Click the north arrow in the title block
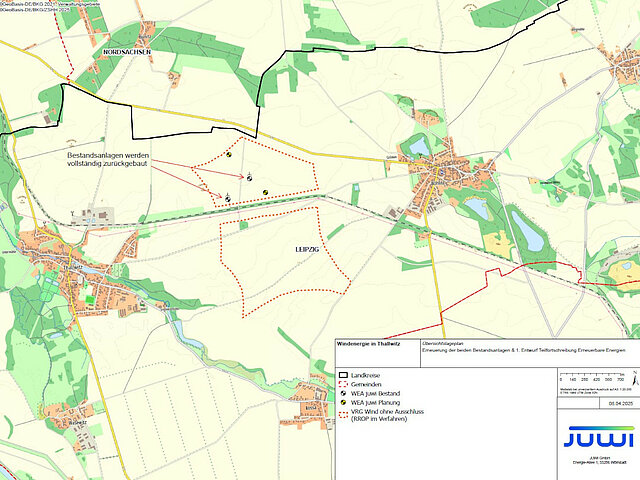This screenshot has height=480, width=640. pos(634,378)
